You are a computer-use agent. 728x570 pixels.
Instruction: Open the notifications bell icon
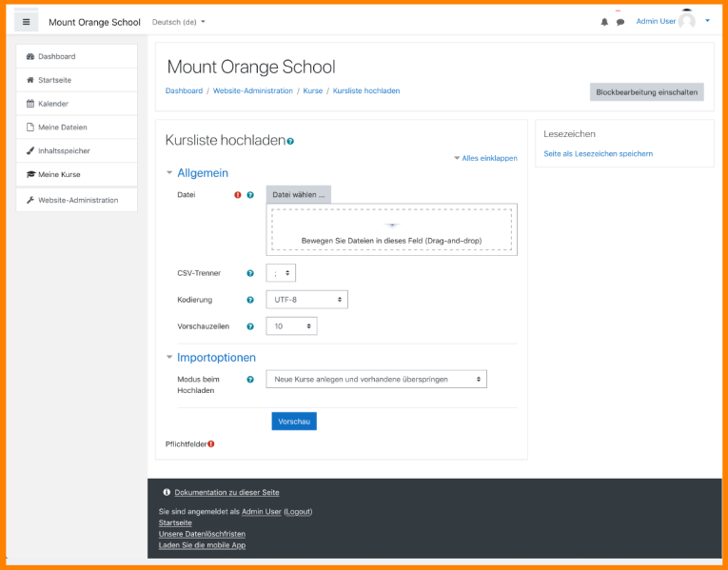coord(604,22)
